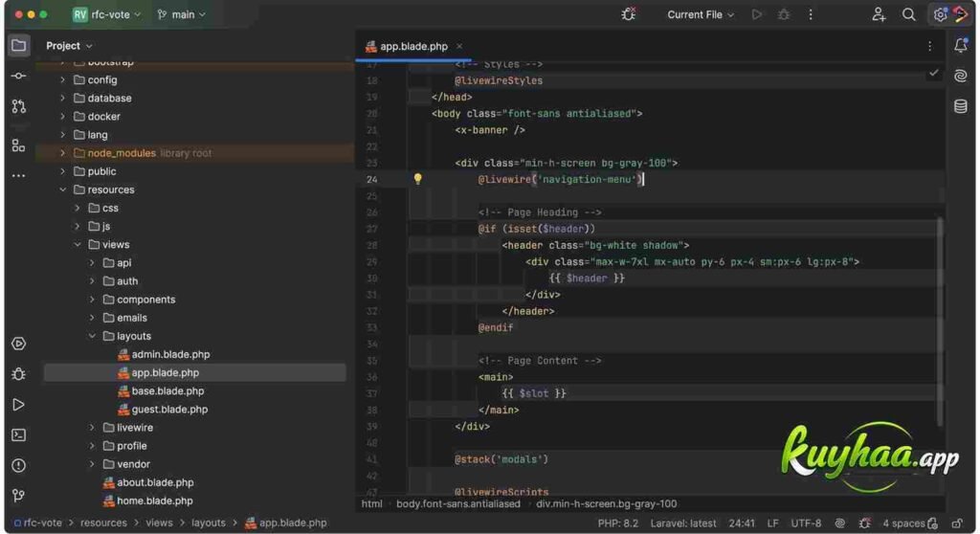Open the Commit tool window icon
Image resolution: width=980 pixels, height=534 pixels.
(x=19, y=76)
